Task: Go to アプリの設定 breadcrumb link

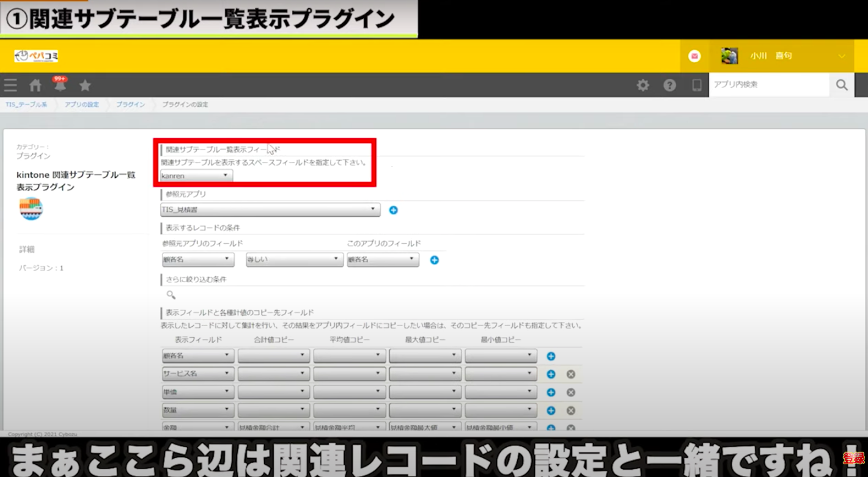Action: tap(81, 105)
